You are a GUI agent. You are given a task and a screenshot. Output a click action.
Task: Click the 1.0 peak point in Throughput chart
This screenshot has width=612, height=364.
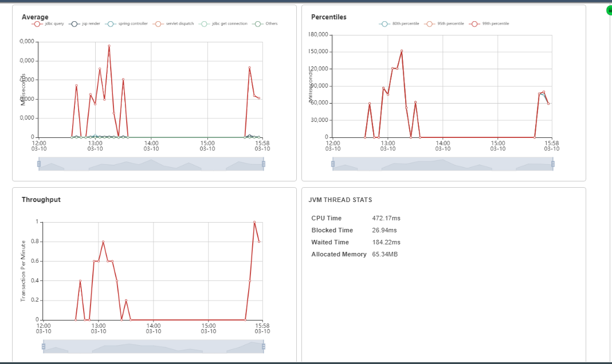click(x=254, y=222)
